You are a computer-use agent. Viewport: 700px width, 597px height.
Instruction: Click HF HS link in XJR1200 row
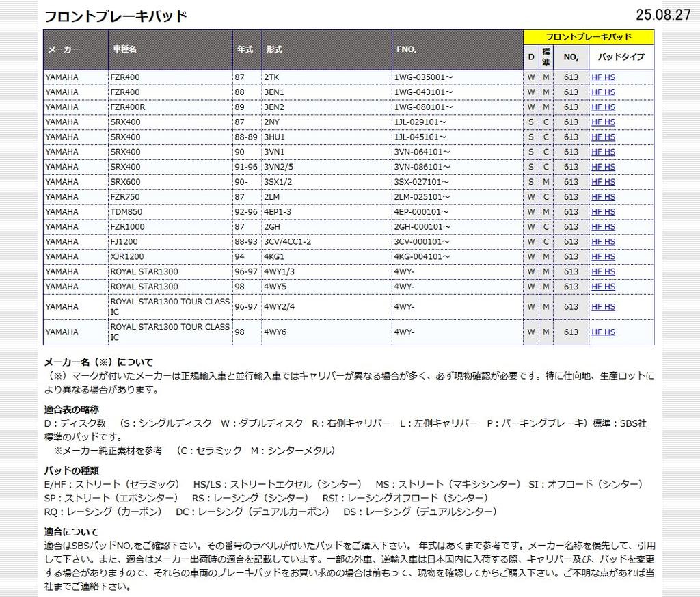coord(603,256)
